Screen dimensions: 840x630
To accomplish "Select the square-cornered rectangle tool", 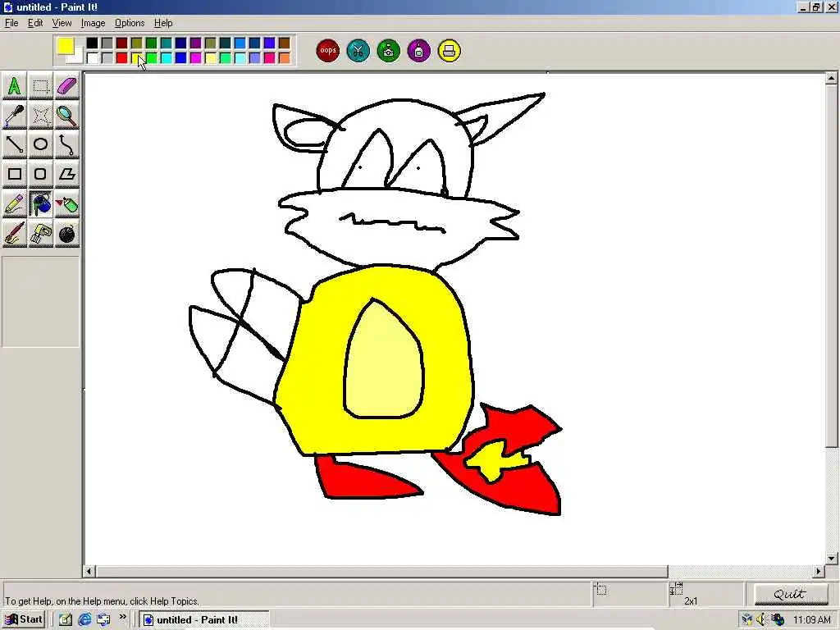I will point(15,174).
